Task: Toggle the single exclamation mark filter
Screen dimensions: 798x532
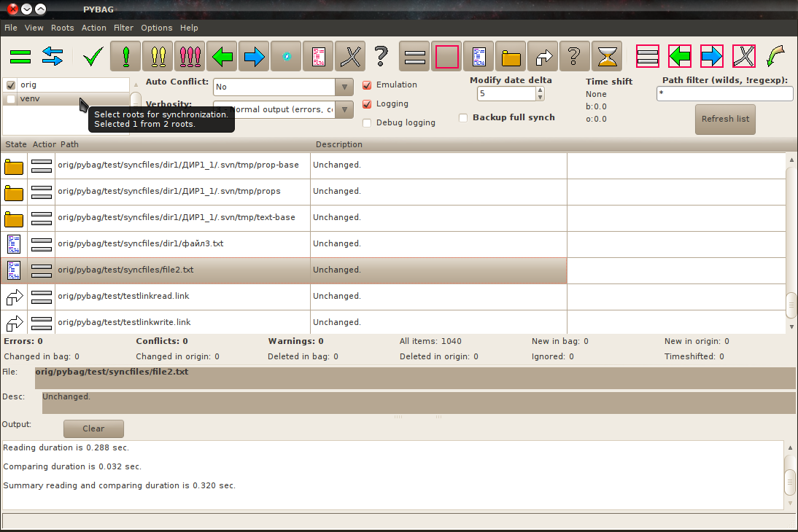Action: [x=125, y=56]
